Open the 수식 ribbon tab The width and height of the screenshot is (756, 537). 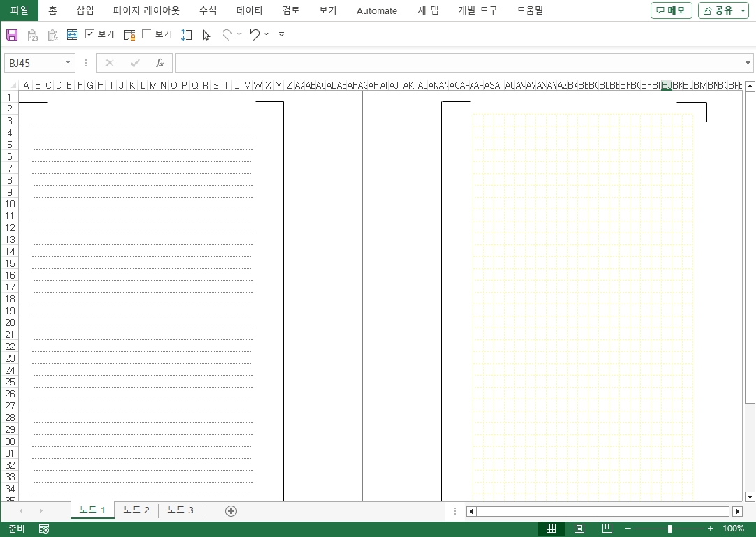208,10
